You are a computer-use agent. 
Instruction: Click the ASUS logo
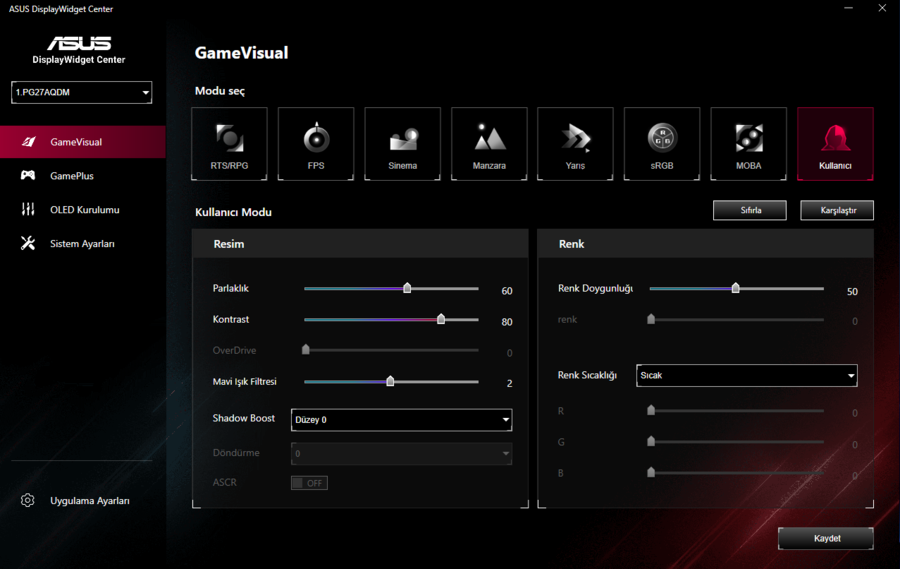click(x=79, y=44)
